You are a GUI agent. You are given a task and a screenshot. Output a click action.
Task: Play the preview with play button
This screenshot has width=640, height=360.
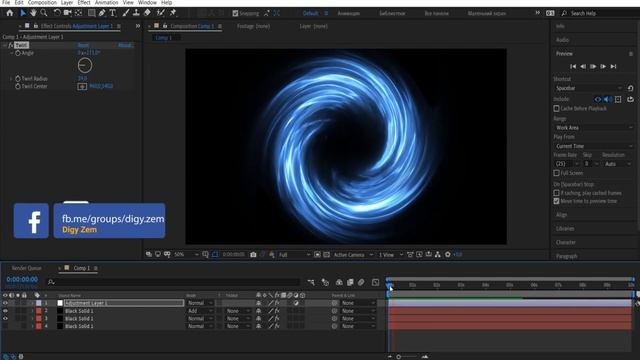click(x=593, y=67)
